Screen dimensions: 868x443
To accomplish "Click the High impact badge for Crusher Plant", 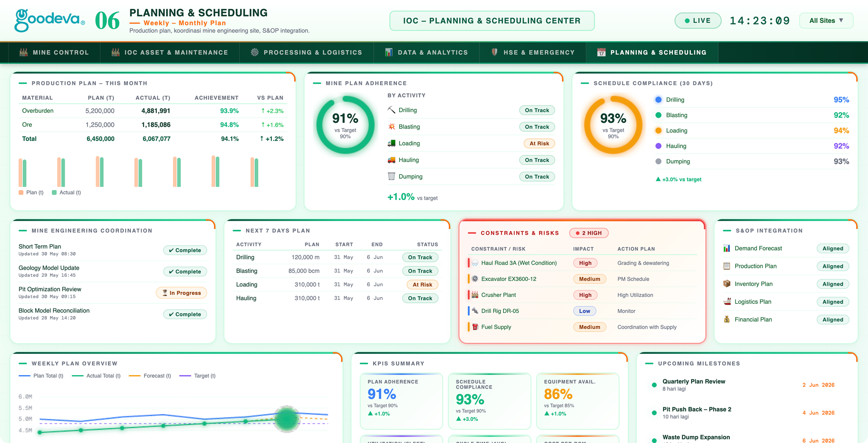I will point(585,295).
